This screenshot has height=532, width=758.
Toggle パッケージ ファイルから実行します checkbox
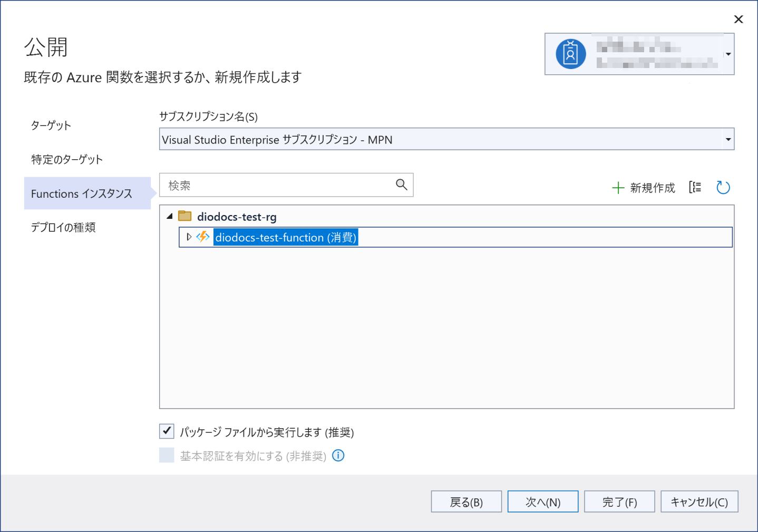tap(167, 431)
